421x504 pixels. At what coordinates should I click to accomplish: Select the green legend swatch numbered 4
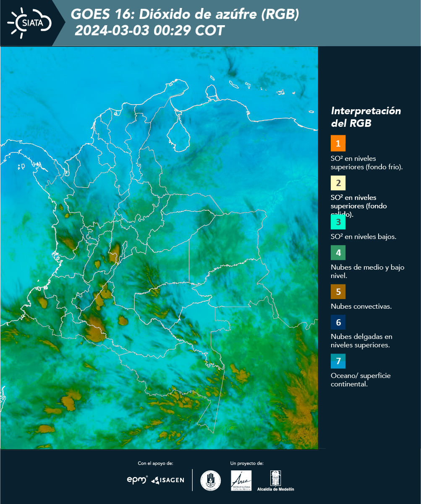338,252
